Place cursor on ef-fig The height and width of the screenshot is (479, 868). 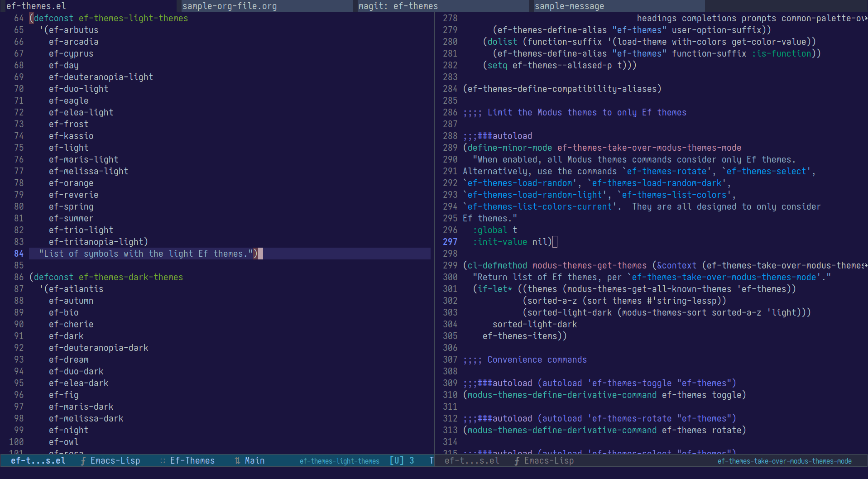point(64,395)
